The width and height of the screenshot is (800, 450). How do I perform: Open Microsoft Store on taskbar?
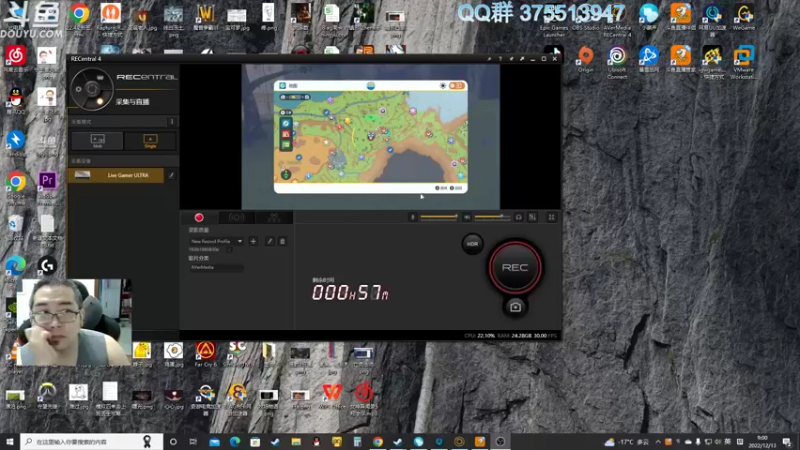tap(255, 441)
